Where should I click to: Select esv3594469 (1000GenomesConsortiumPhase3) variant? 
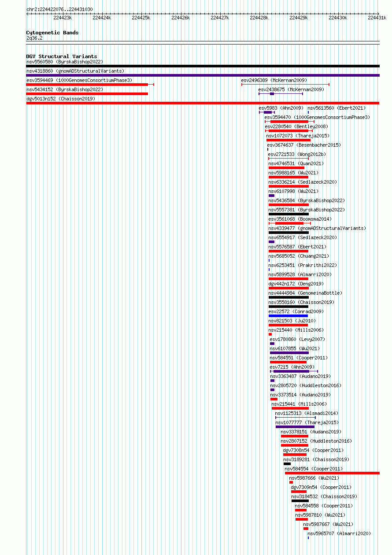click(79, 80)
